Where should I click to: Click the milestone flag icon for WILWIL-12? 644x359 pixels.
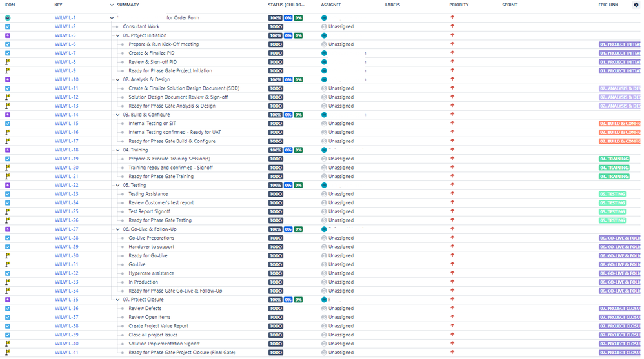(x=8, y=97)
